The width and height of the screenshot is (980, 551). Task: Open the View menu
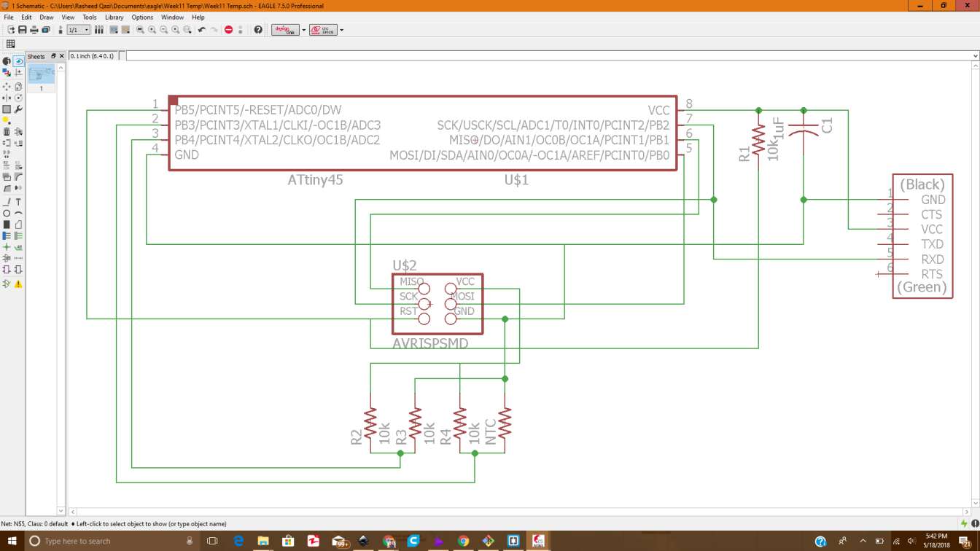click(x=68, y=17)
